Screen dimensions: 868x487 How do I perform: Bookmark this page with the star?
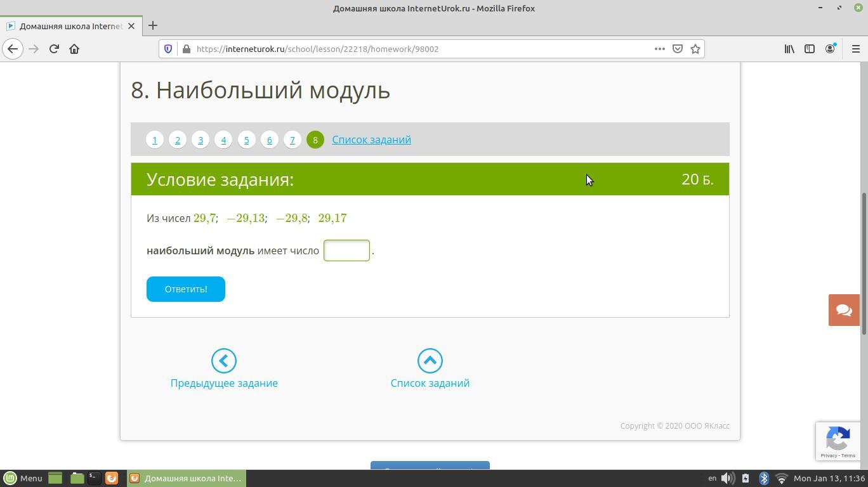tap(695, 49)
